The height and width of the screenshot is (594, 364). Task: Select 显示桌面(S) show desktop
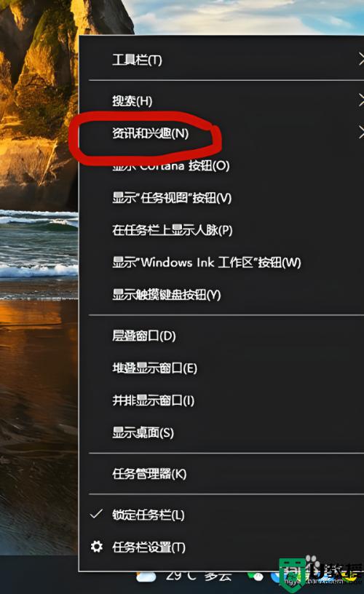click(221, 432)
